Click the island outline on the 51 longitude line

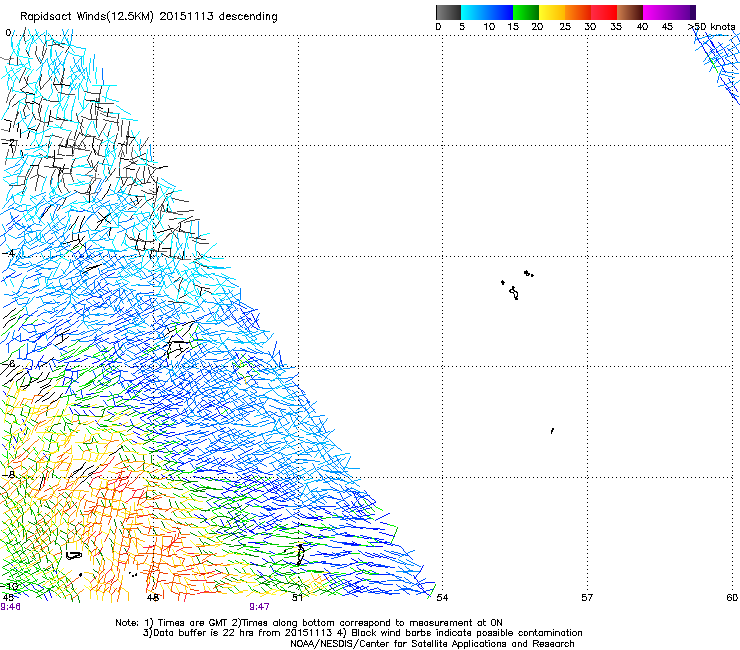(x=300, y=554)
